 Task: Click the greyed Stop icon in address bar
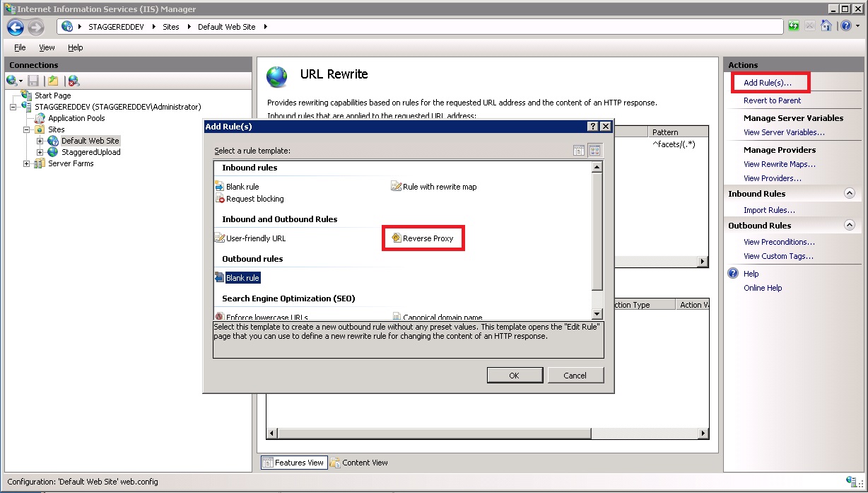tap(810, 26)
